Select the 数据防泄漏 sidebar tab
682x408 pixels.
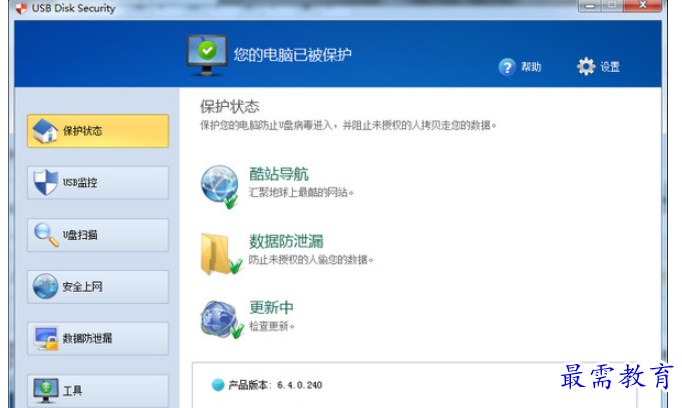click(x=98, y=338)
